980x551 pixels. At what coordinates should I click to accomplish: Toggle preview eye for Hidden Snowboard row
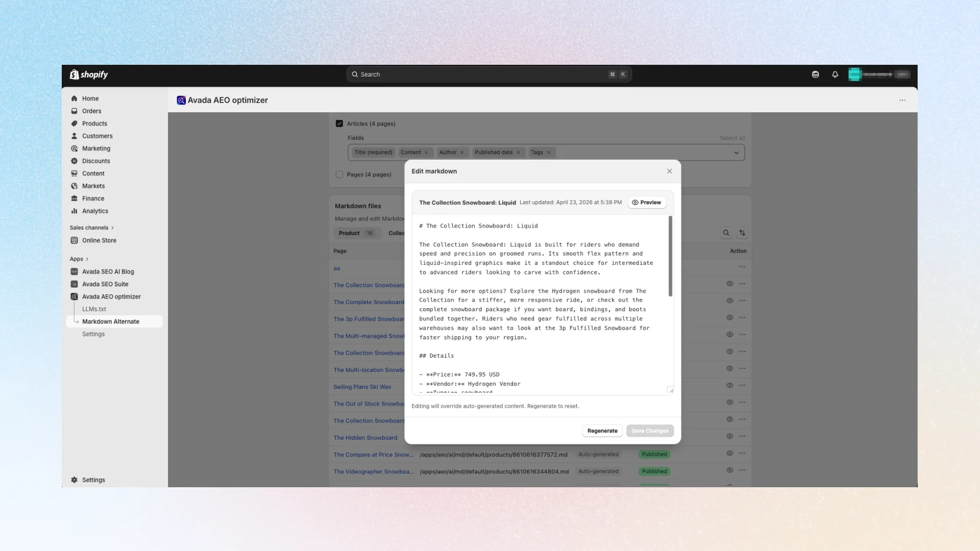pos(730,436)
